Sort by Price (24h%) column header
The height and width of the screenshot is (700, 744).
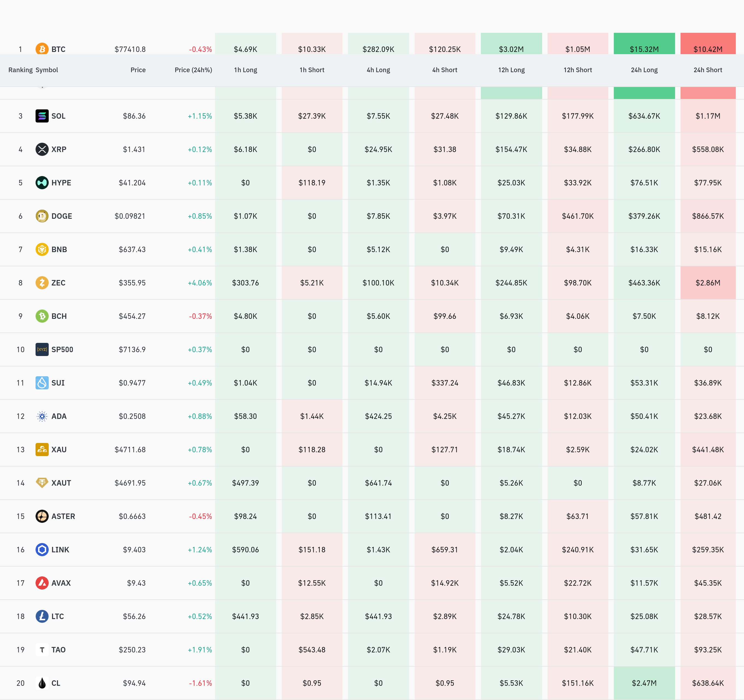click(193, 70)
